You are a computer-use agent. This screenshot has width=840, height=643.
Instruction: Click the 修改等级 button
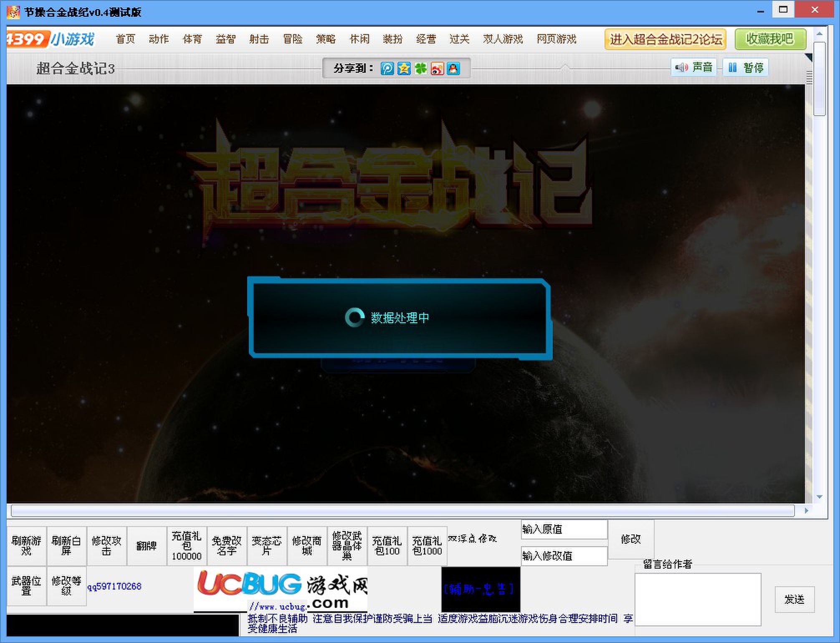pos(66,586)
